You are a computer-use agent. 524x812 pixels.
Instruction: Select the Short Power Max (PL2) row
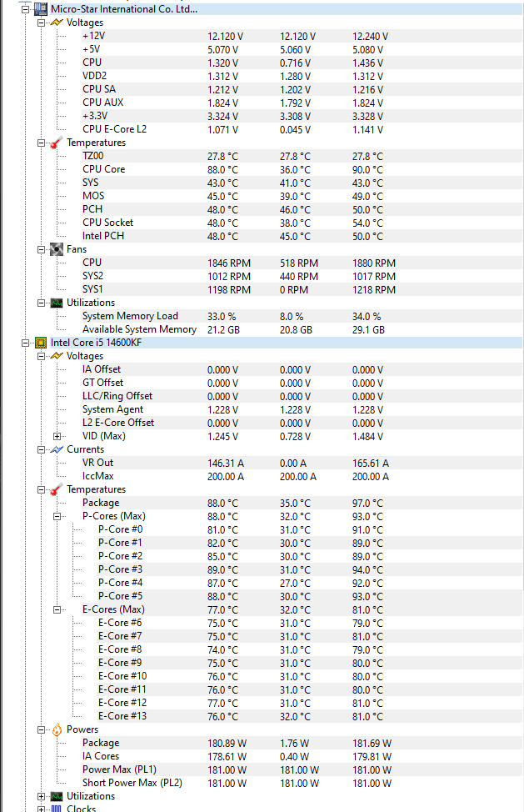point(301,783)
